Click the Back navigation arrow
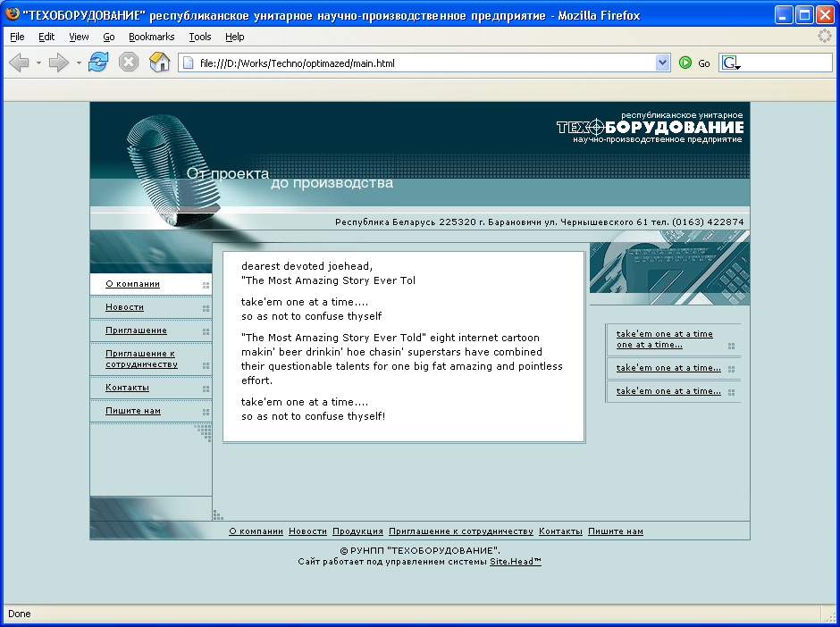840x627 pixels. click(x=19, y=63)
